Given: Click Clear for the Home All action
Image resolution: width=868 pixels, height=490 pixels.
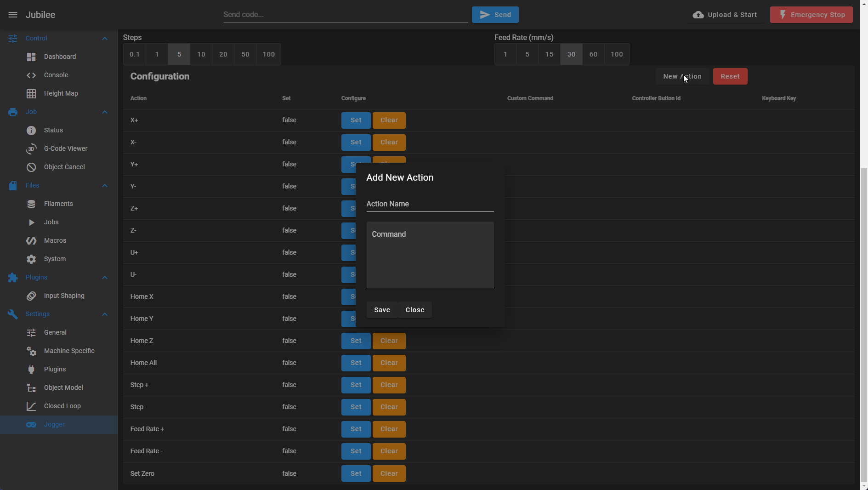Looking at the screenshot, I should click(389, 363).
